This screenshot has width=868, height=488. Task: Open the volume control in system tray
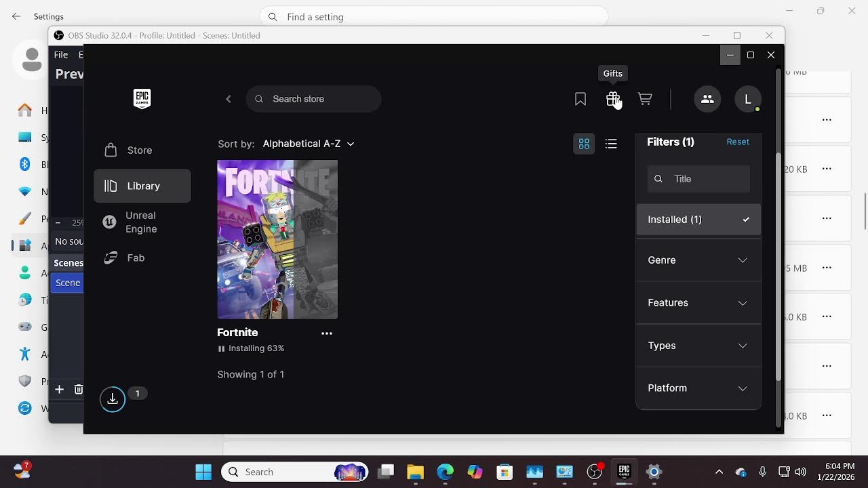click(801, 472)
